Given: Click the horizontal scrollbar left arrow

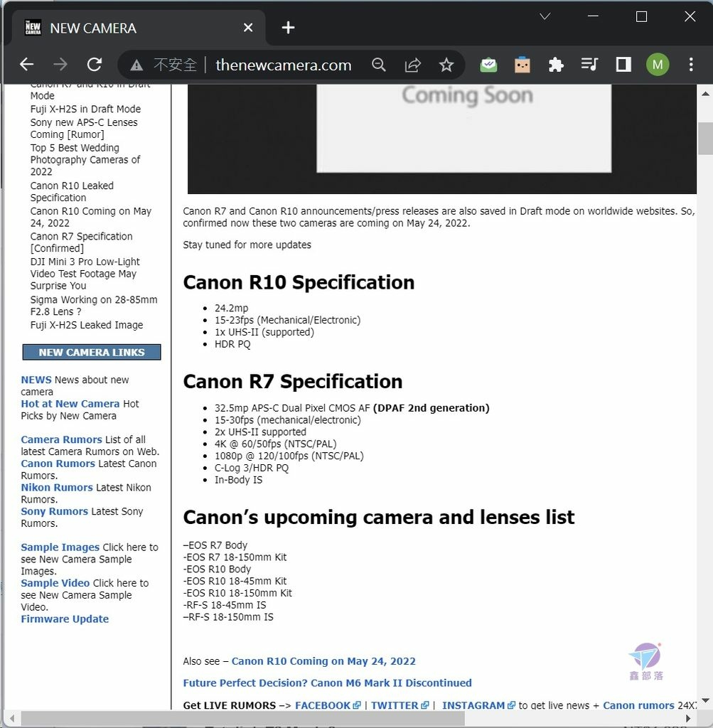Looking at the screenshot, I should coord(11,718).
